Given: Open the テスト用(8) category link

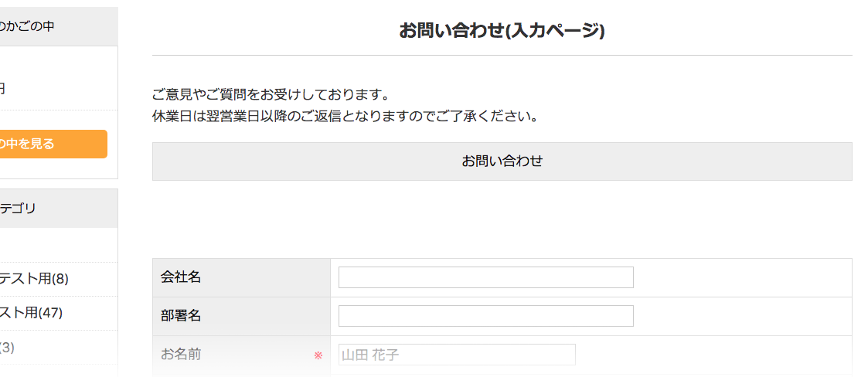Looking at the screenshot, I should [35, 279].
